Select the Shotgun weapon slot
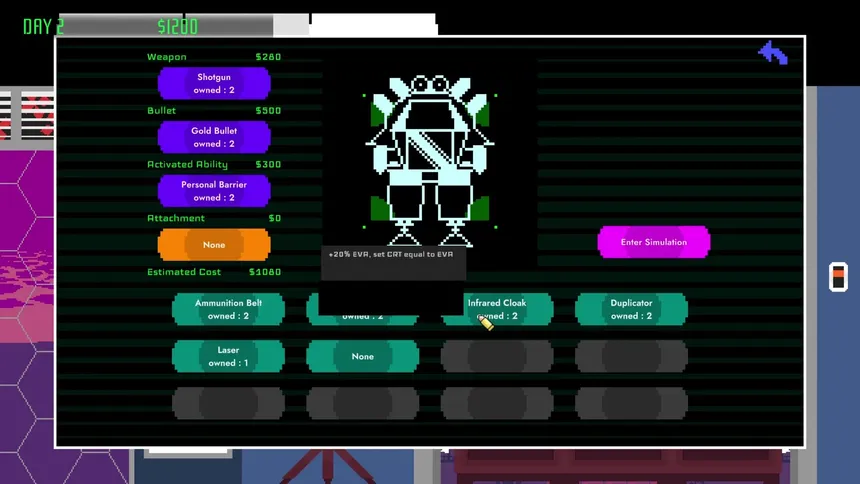 [x=214, y=83]
